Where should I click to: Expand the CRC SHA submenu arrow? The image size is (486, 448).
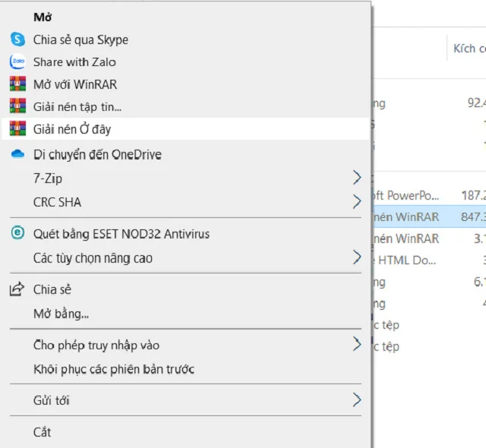click(357, 202)
